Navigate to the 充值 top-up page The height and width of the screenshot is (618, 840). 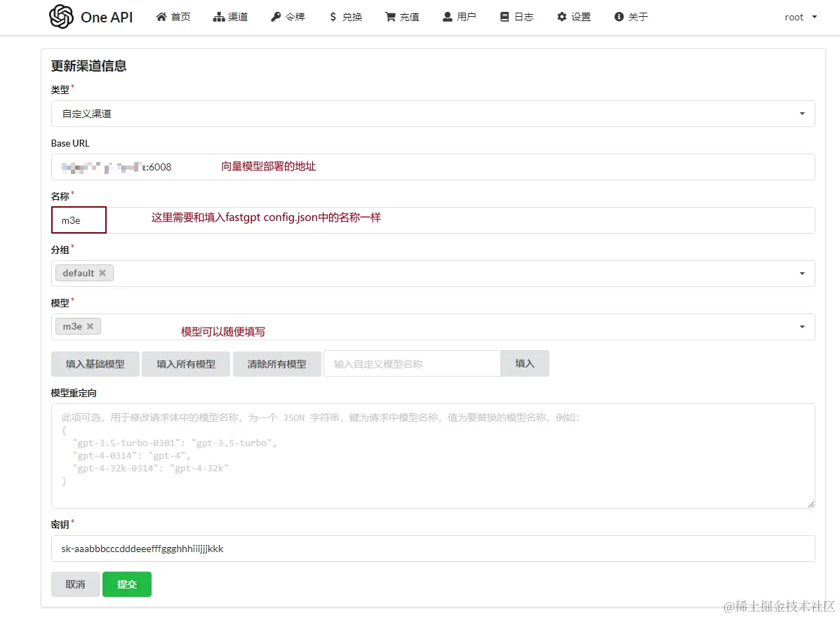point(402,17)
